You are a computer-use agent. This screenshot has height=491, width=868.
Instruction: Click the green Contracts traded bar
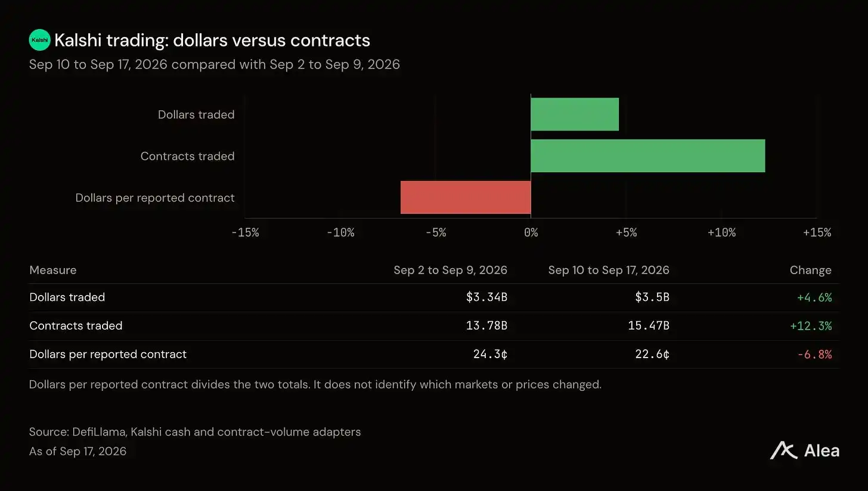click(648, 156)
